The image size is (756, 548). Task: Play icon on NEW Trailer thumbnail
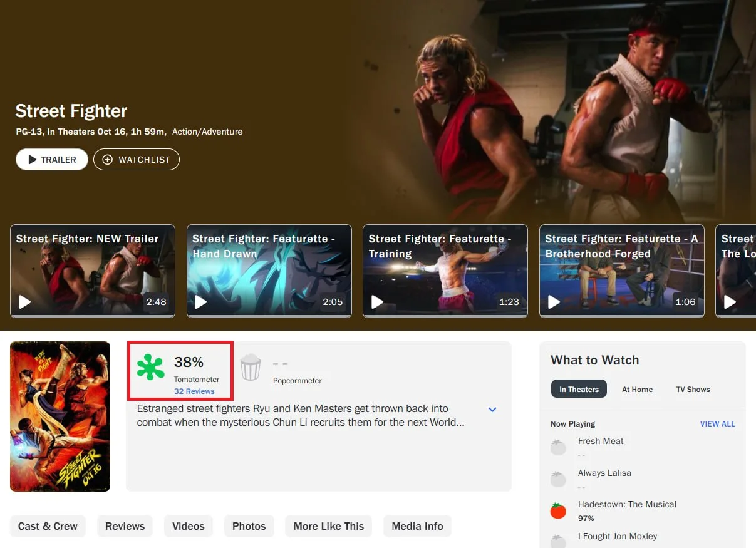click(x=24, y=302)
